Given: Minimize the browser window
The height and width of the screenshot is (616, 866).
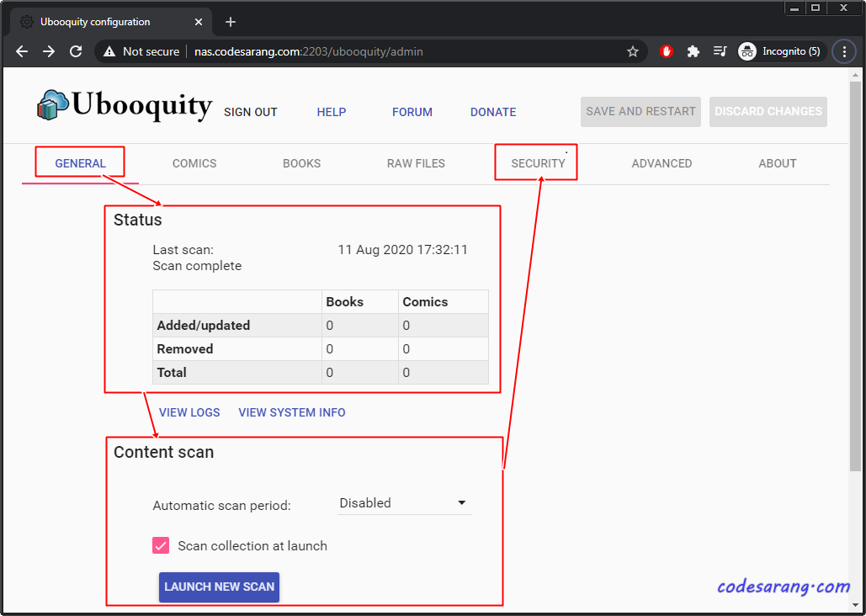Looking at the screenshot, I should coord(794,8).
